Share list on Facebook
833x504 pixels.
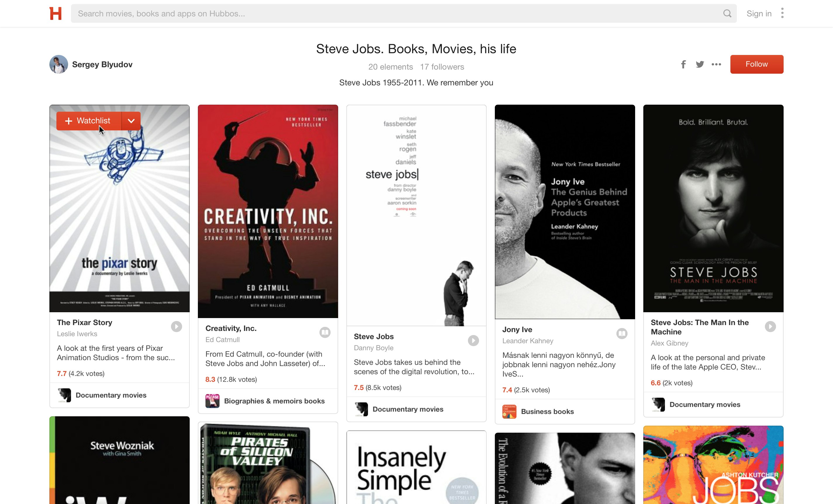(x=683, y=64)
